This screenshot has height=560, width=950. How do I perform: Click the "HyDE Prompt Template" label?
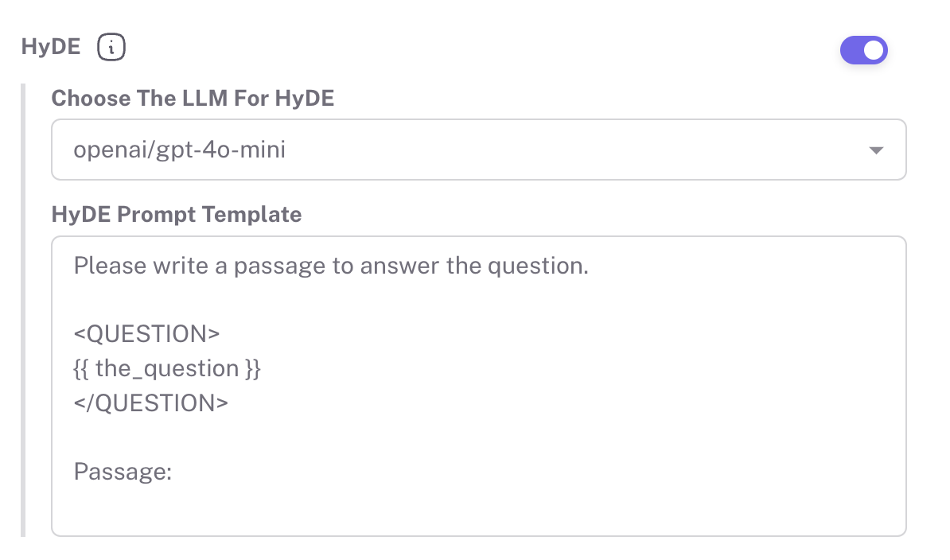pos(176,215)
